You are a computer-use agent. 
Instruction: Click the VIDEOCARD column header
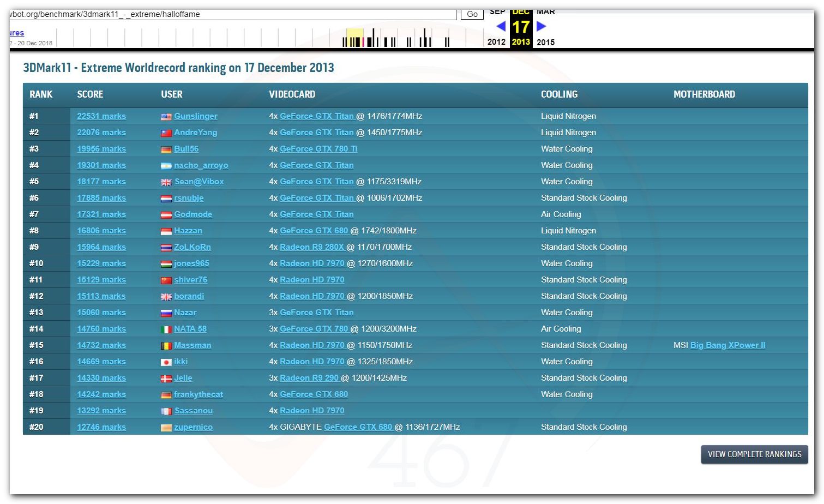pyautogui.click(x=292, y=94)
